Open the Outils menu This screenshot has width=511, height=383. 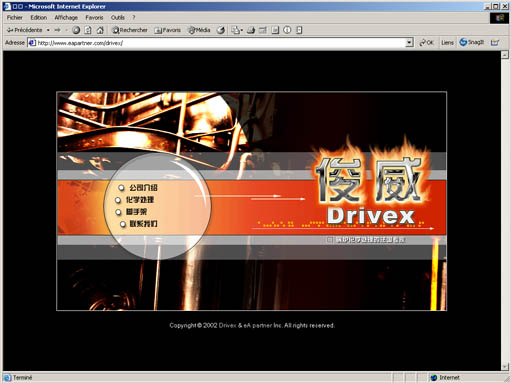tap(118, 17)
